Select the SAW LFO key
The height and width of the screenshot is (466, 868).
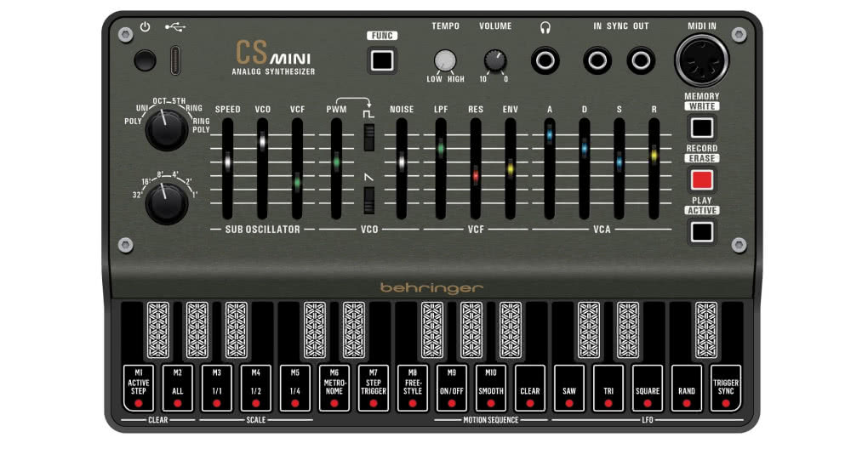(x=569, y=388)
